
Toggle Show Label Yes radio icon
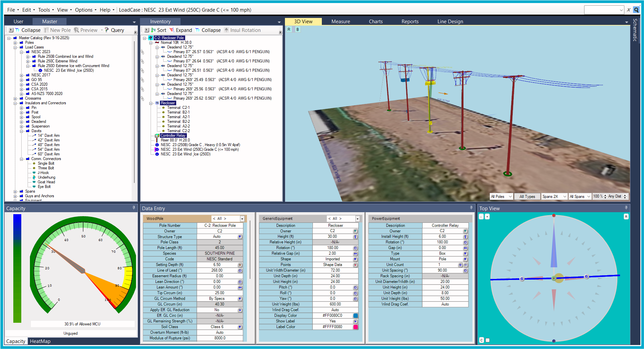[355, 321]
